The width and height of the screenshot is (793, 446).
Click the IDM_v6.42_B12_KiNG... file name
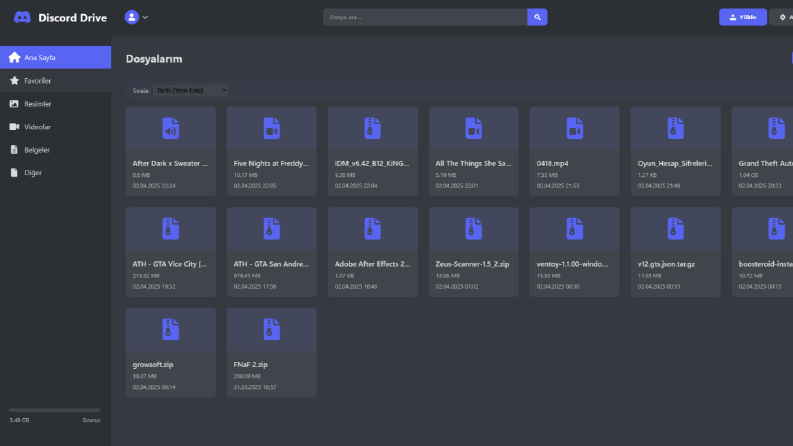point(372,163)
